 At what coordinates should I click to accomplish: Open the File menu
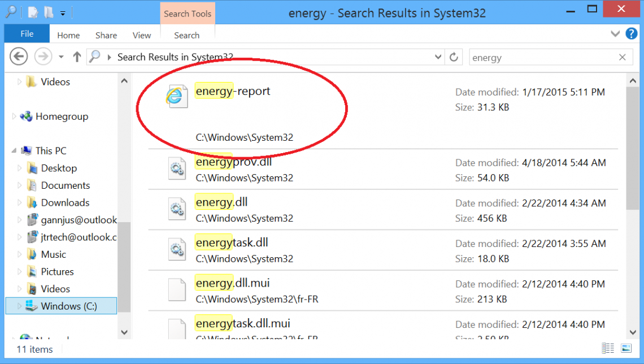[27, 34]
